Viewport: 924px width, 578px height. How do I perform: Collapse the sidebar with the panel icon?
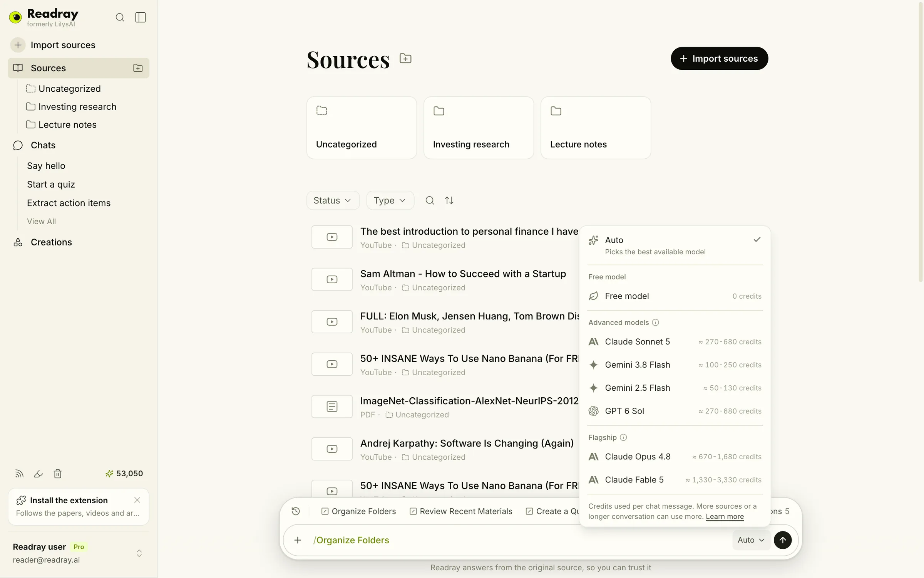pyautogui.click(x=141, y=17)
